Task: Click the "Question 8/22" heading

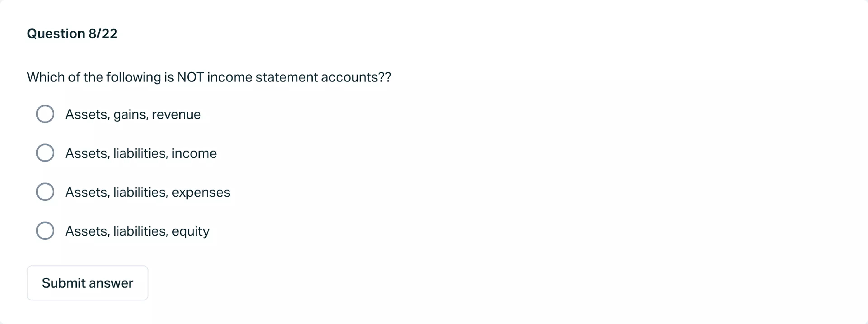Action: coord(72,34)
